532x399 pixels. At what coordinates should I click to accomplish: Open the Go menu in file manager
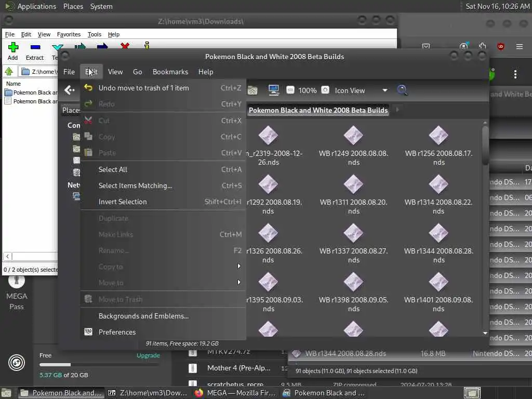point(137,72)
